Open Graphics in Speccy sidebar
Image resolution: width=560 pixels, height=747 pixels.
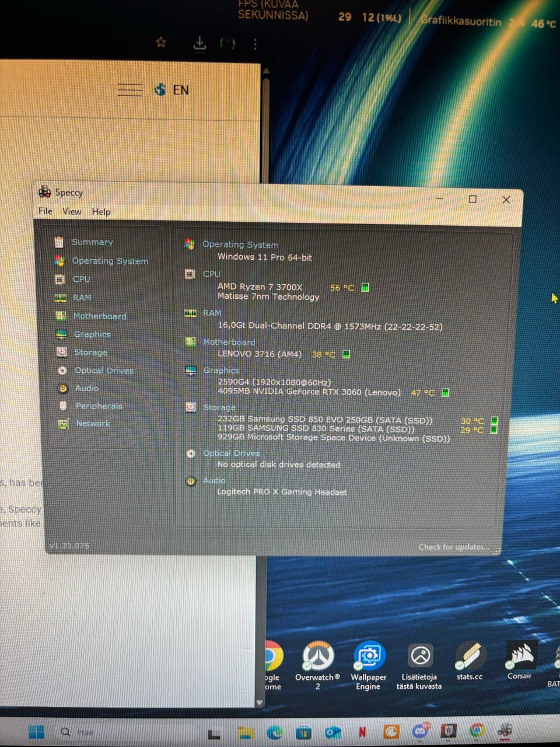[92, 334]
